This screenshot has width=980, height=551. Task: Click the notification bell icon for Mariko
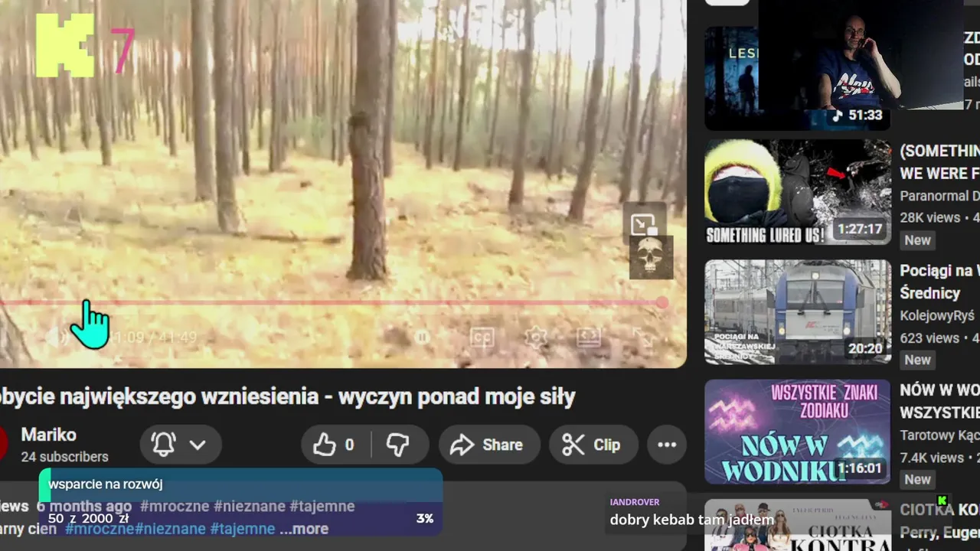[x=163, y=445]
